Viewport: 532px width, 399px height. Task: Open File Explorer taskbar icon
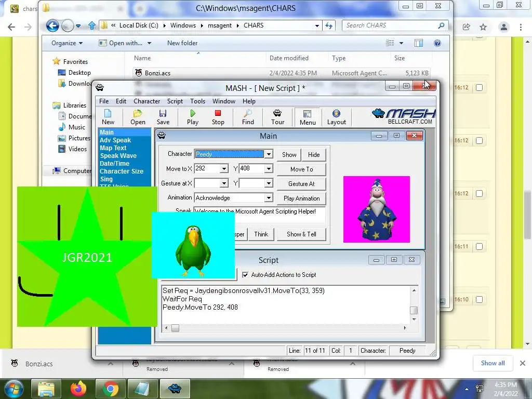46,389
